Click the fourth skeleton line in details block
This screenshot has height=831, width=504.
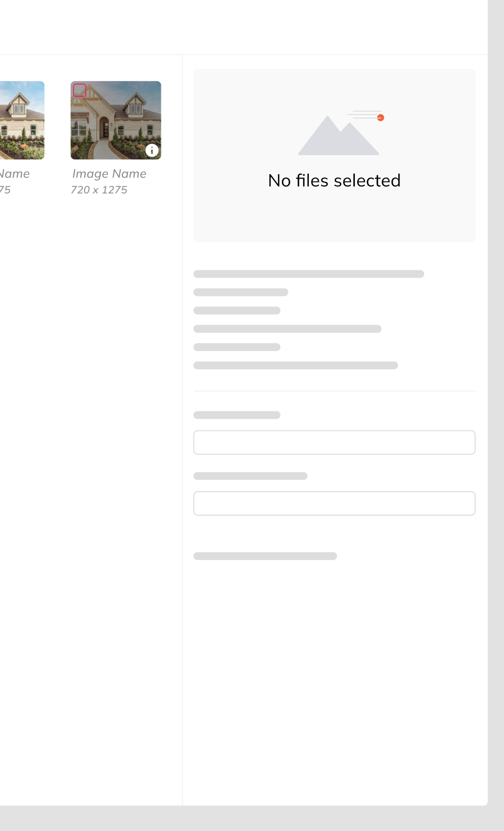(287, 329)
